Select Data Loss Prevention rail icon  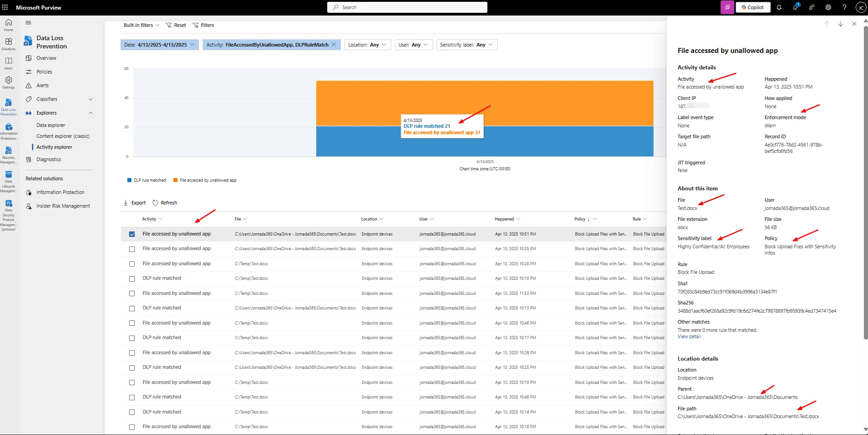tap(8, 107)
